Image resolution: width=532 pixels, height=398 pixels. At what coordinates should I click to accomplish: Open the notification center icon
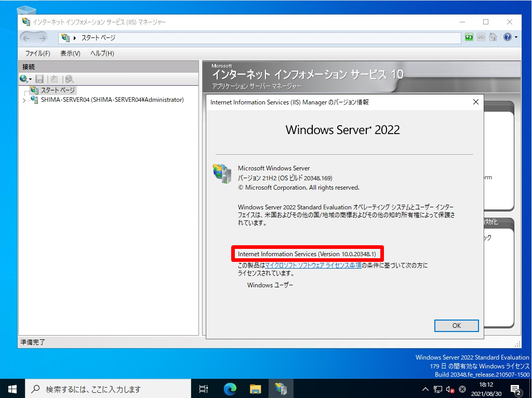pos(516,390)
